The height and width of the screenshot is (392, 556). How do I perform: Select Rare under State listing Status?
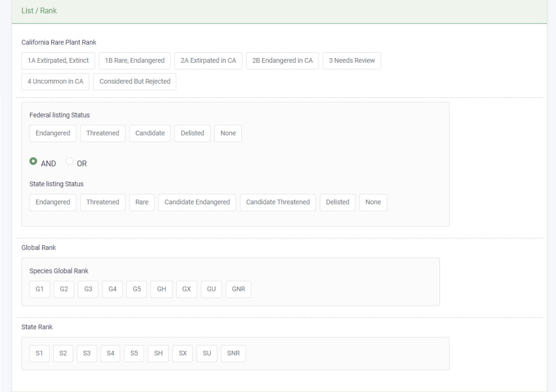[x=142, y=202]
